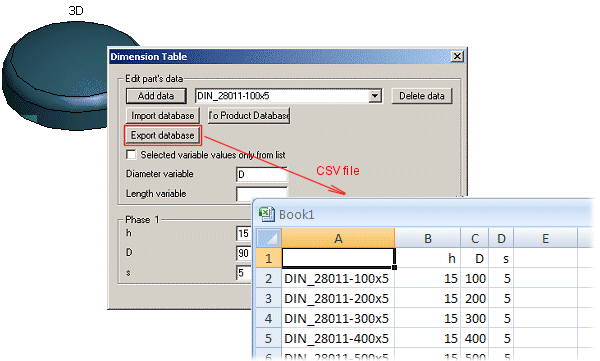This screenshot has width=600, height=361.
Task: Click value 5 in the DIN_28011-300x5 row
Action: 501,318
